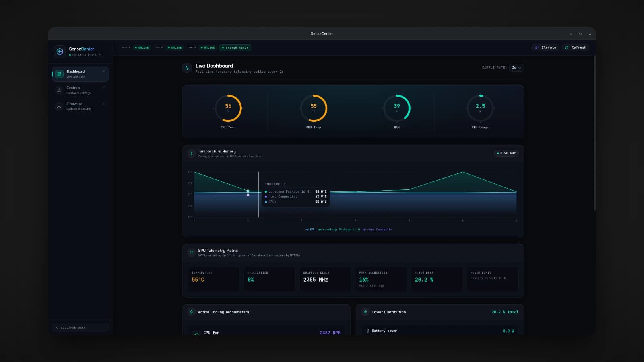Image resolution: width=644 pixels, height=362 pixels.
Task: Click the Dashboard grid icon in sidebar
Action: (x=59, y=74)
